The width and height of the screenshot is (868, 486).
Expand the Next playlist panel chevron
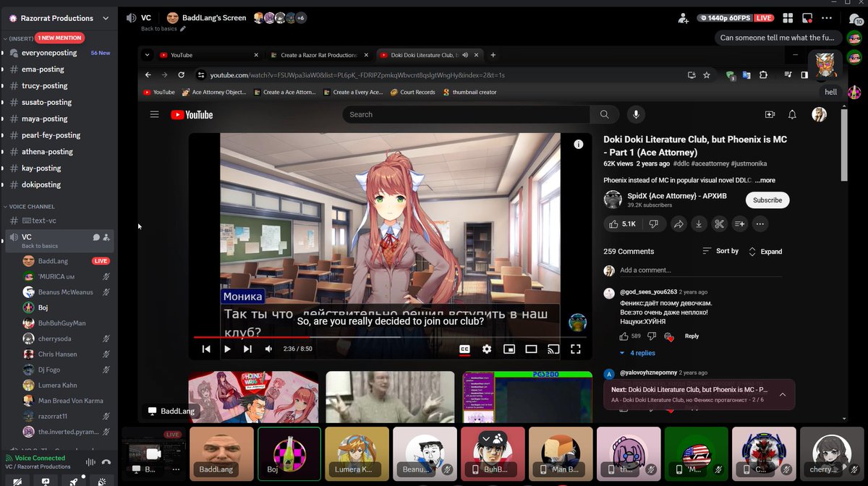[783, 394]
